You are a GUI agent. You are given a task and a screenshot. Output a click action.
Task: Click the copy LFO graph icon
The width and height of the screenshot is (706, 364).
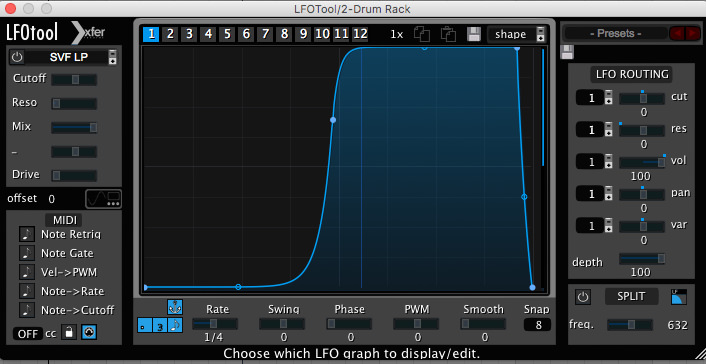422,34
